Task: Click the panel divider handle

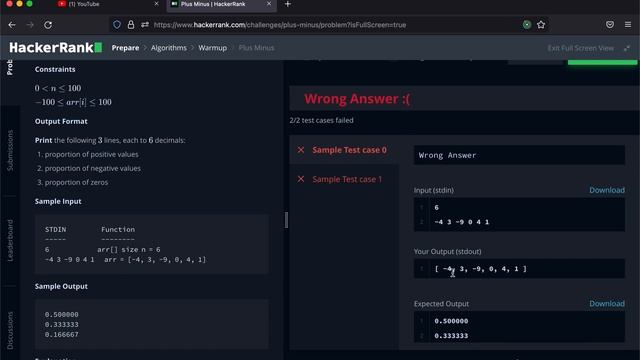Action: (x=286, y=220)
